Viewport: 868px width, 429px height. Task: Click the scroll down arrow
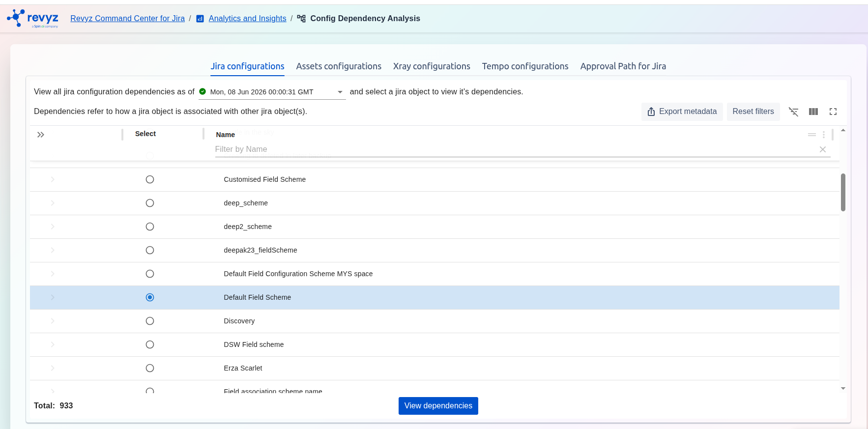click(x=843, y=388)
